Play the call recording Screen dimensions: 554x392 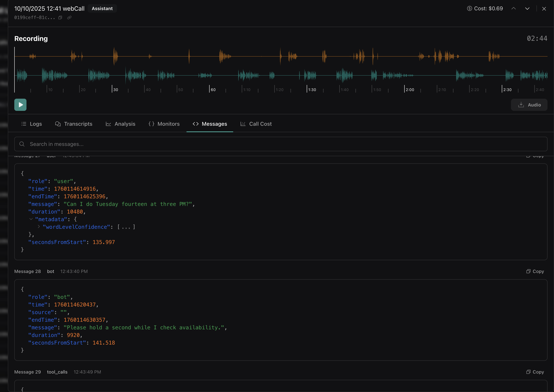[20, 105]
